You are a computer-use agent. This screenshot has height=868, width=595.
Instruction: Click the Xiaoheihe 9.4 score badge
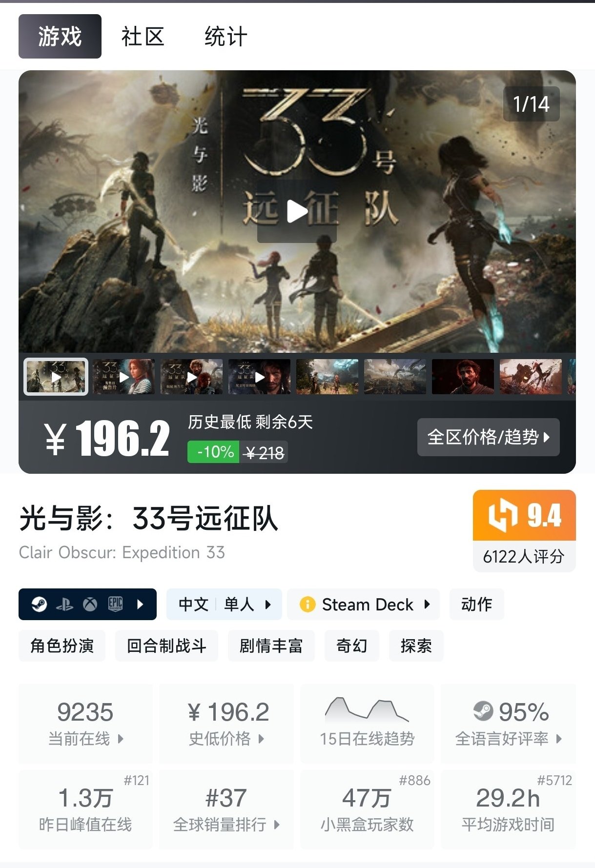pyautogui.click(x=524, y=531)
